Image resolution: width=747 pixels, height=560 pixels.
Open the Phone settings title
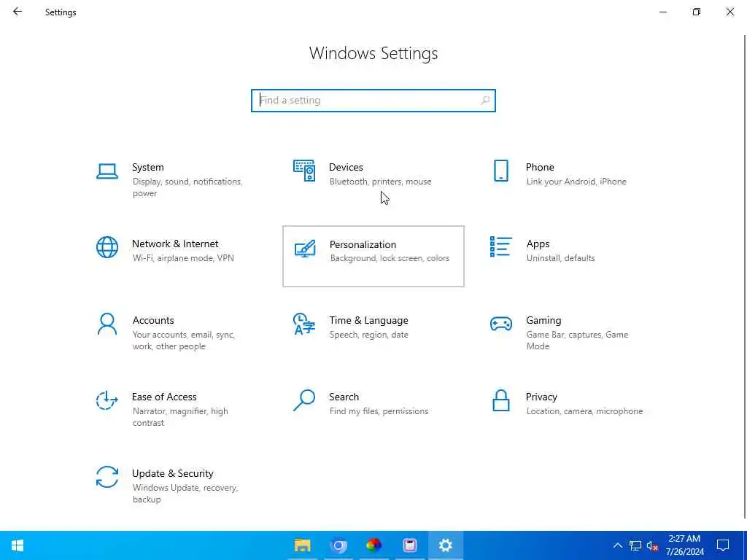point(540,167)
